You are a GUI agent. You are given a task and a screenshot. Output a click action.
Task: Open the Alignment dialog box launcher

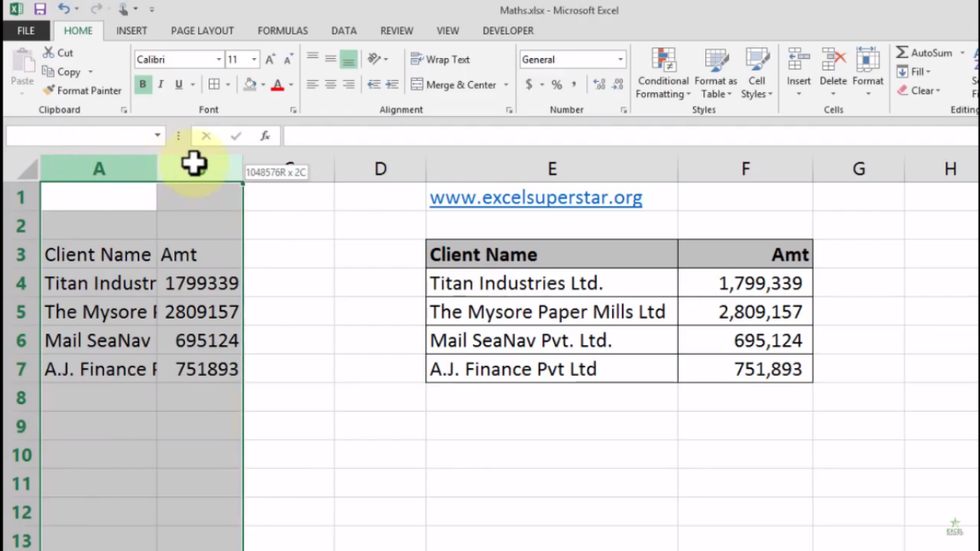tap(510, 110)
